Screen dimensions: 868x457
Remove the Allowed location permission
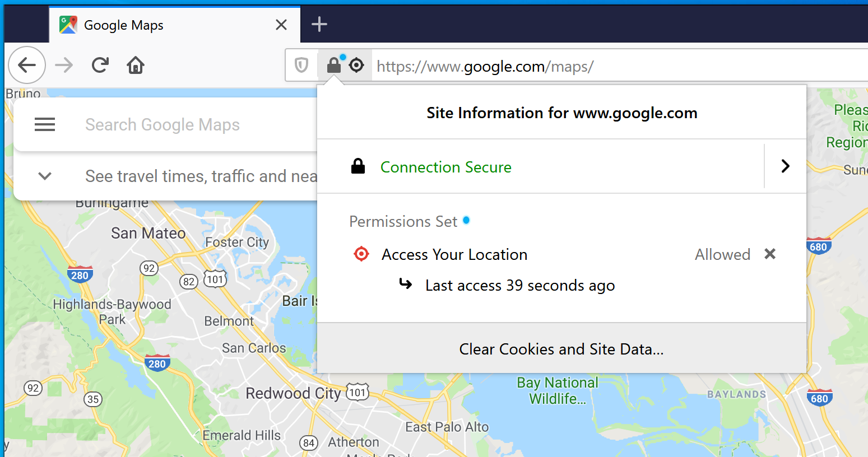coord(770,254)
